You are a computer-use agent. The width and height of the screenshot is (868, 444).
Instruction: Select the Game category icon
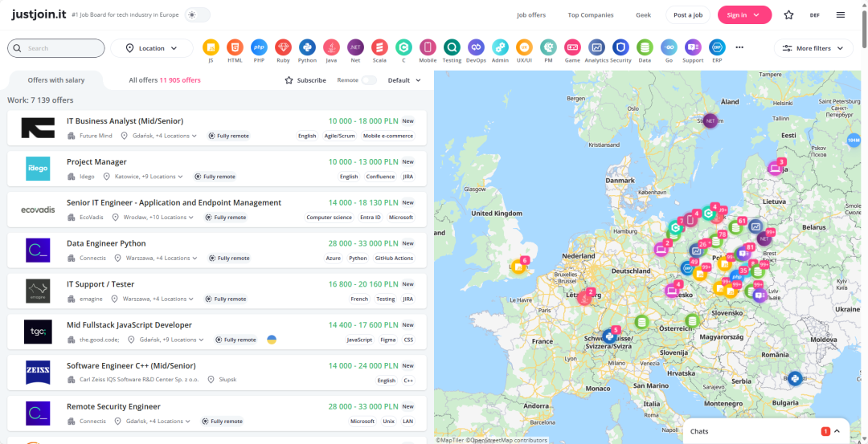pos(572,47)
